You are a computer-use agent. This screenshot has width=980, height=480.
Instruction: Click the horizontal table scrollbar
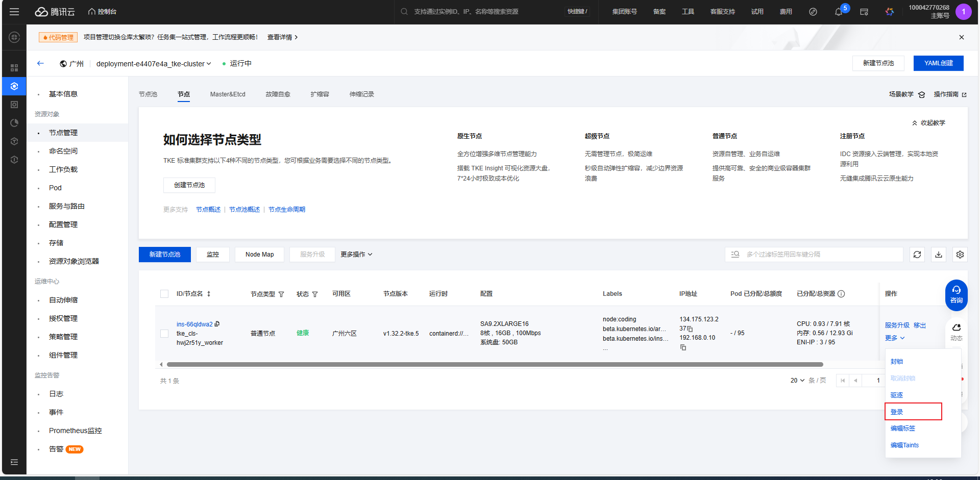pos(494,365)
